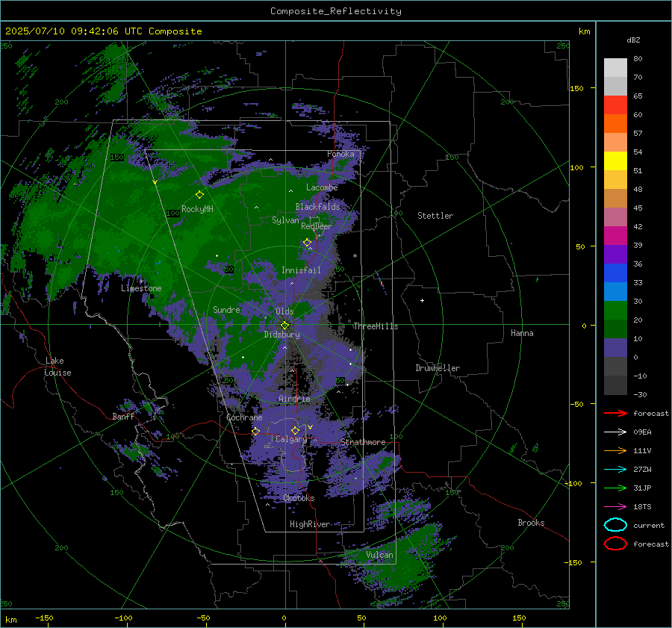
Task: Select the dark gray -30 to -10 swatch
Action: tap(615, 385)
